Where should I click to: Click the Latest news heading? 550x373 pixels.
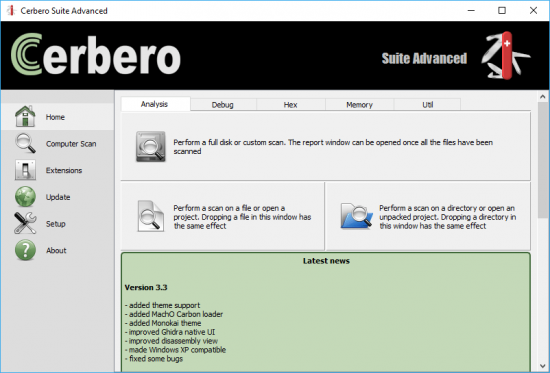point(326,261)
